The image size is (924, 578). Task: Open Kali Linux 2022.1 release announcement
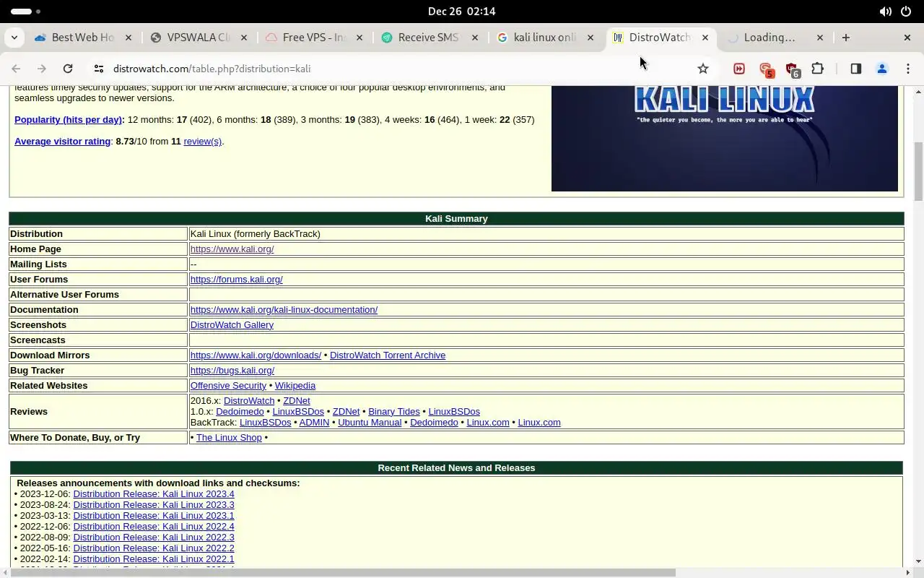[x=154, y=559]
